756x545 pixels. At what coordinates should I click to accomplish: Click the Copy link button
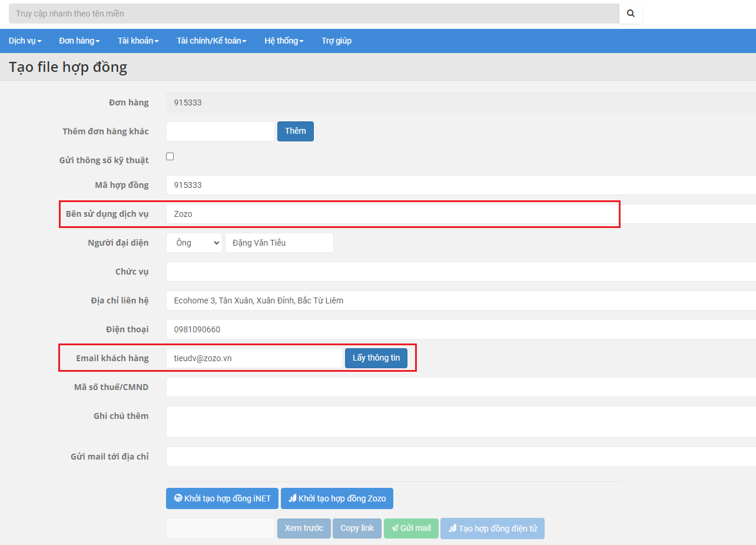click(x=357, y=529)
